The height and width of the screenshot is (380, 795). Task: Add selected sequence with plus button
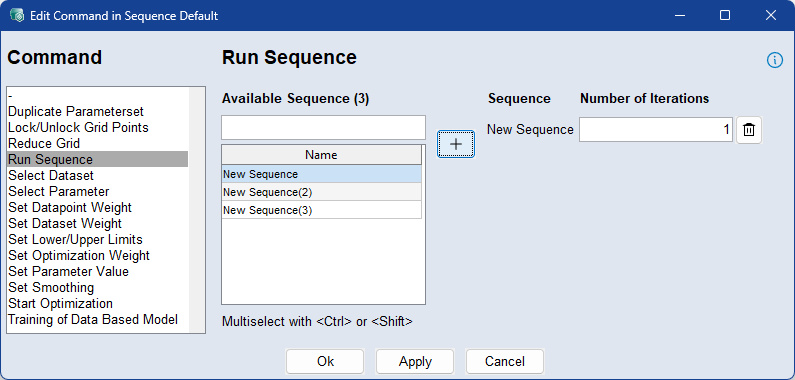click(x=456, y=144)
